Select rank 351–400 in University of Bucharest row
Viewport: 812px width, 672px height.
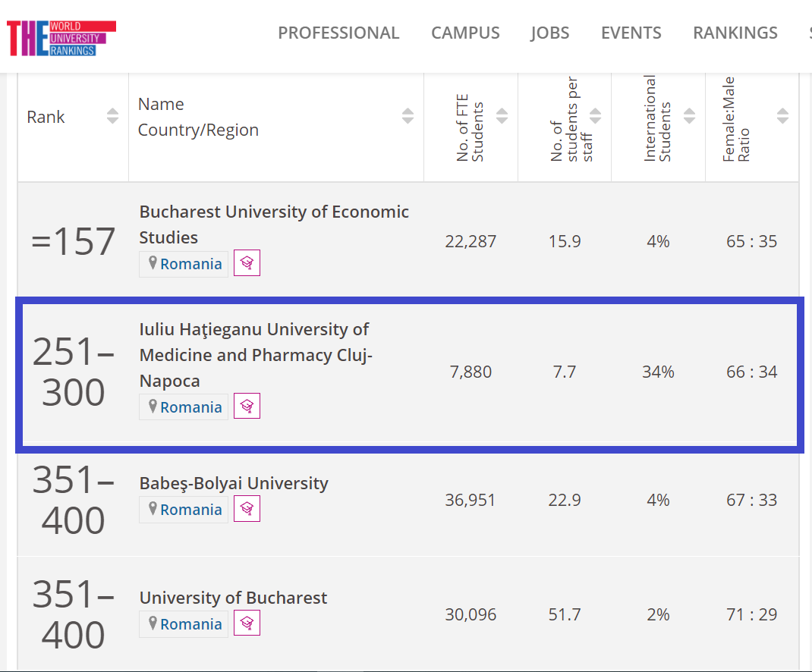pos(73,614)
